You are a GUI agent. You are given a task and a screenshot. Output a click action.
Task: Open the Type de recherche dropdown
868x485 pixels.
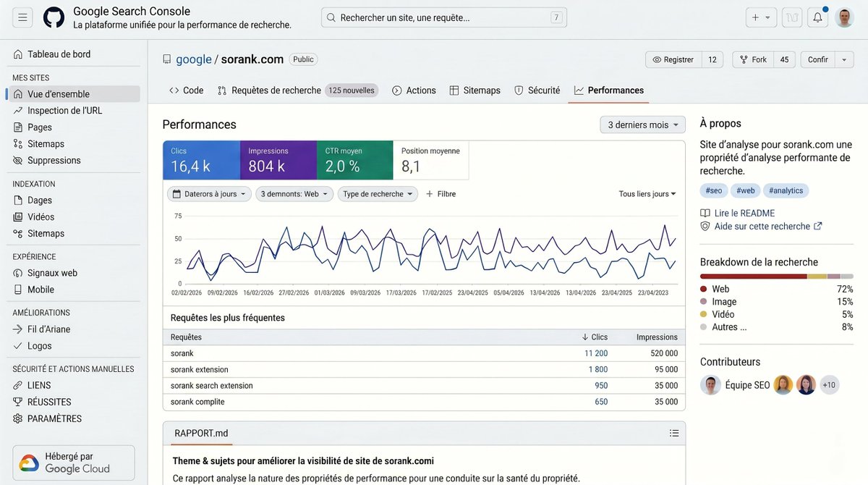point(378,194)
